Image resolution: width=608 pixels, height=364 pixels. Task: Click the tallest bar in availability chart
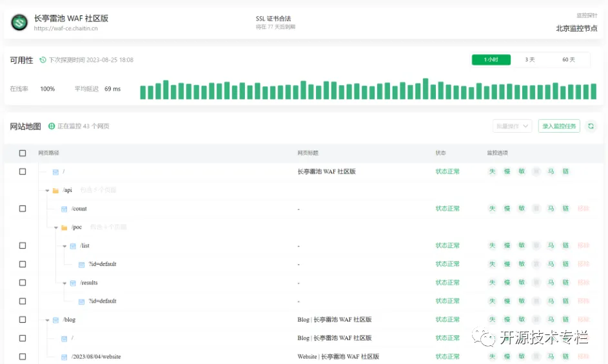[425, 89]
